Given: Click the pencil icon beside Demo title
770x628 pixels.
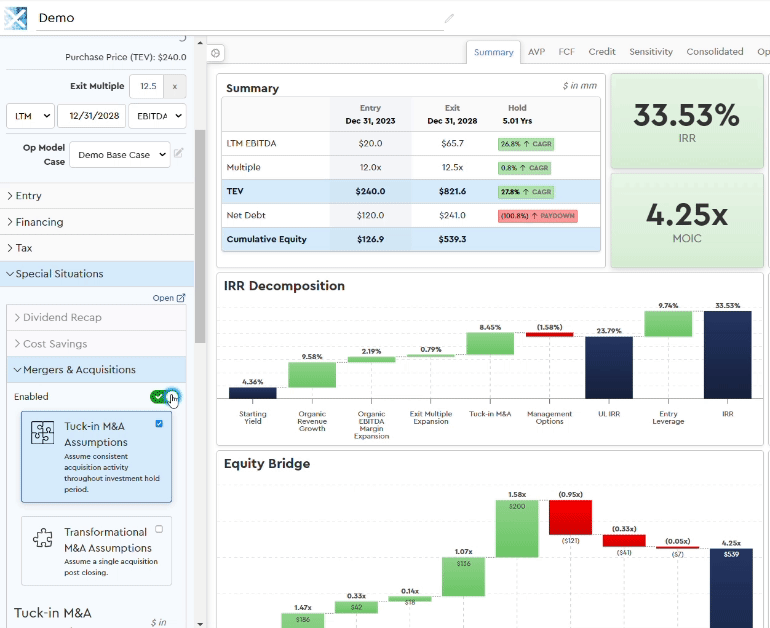Looking at the screenshot, I should pyautogui.click(x=449, y=18).
